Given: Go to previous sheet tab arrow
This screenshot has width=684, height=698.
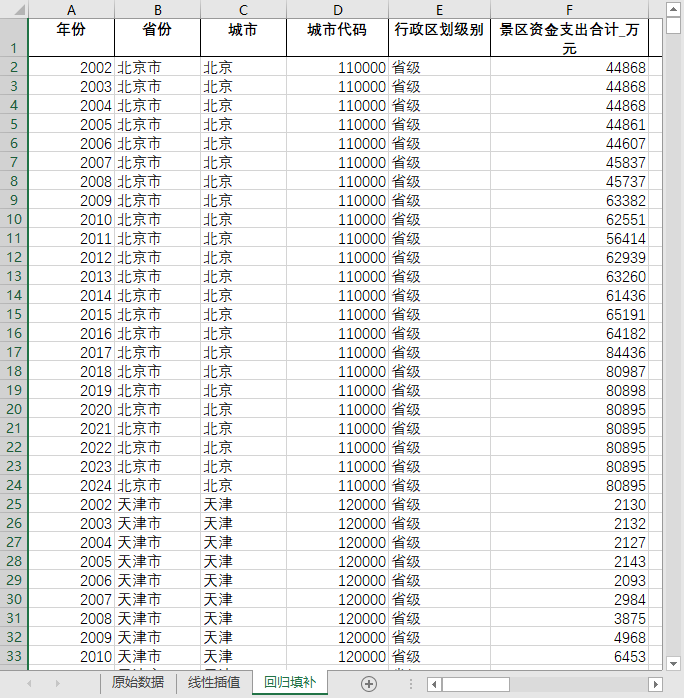Looking at the screenshot, I should pyautogui.click(x=29, y=683).
